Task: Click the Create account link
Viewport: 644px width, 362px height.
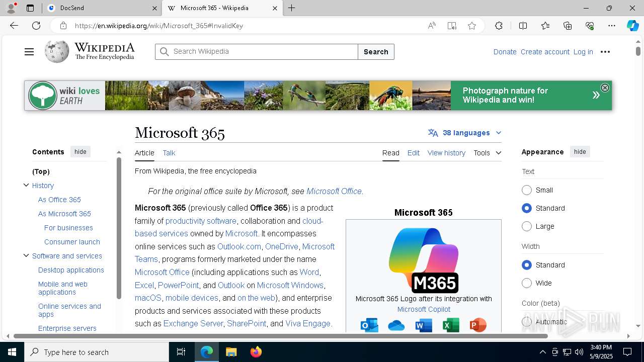Action: click(x=545, y=52)
